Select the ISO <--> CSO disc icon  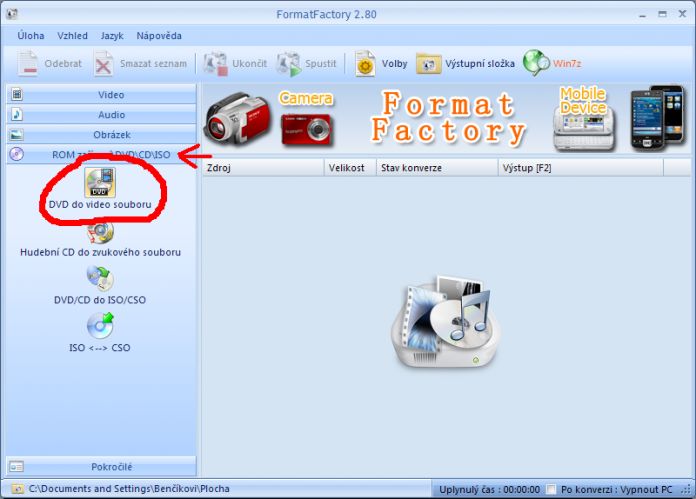point(100,326)
